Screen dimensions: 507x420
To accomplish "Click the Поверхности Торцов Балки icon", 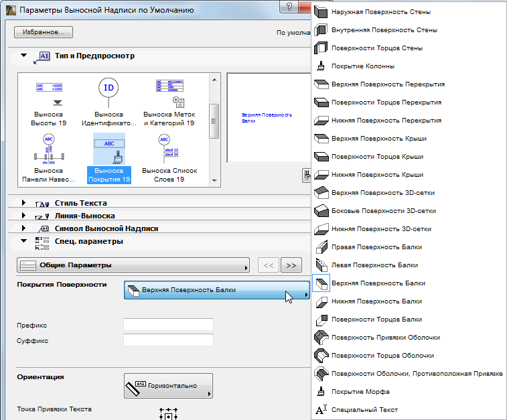I will coord(321,320).
